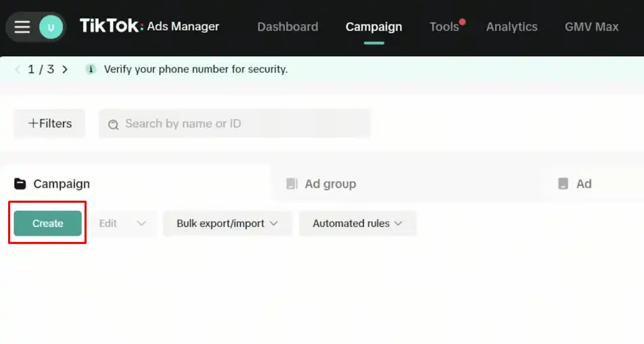Click the search magnifier icon
Viewport: 644px width, 344px height.
114,124
